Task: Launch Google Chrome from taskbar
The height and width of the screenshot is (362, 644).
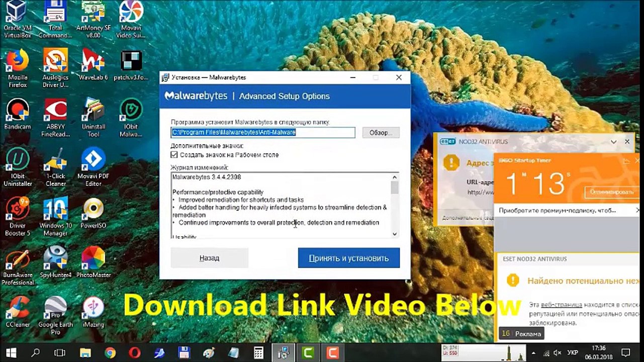Action: click(x=110, y=352)
